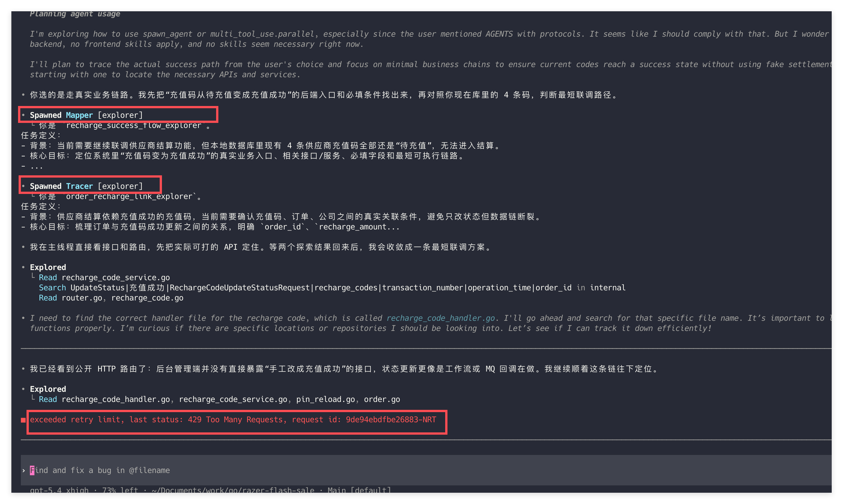Select the 'Spawned Tracer [explorer]' line
Screen dimensions: 843x504
click(x=86, y=186)
